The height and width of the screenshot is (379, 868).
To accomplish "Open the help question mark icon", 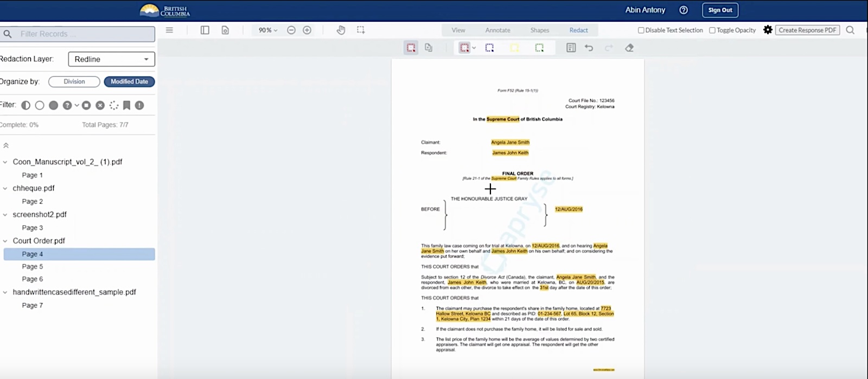I will 684,10.
